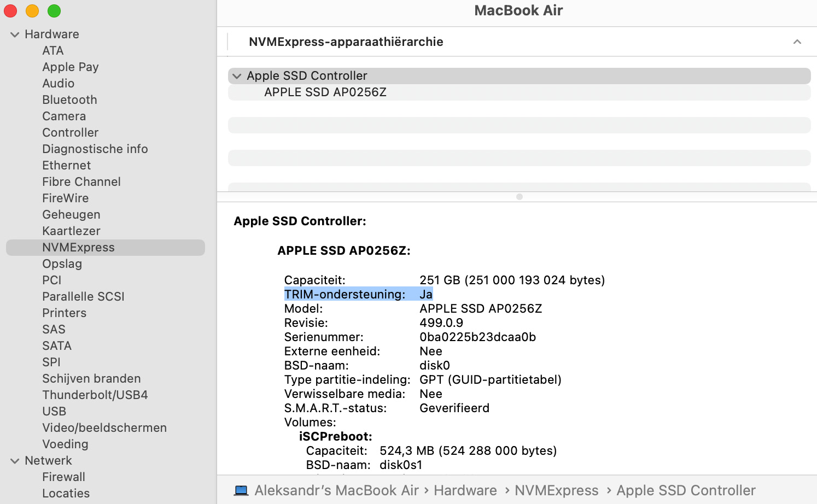Open Video/beeldschermen in sidebar
Screen dimensions: 817x504
click(104, 427)
